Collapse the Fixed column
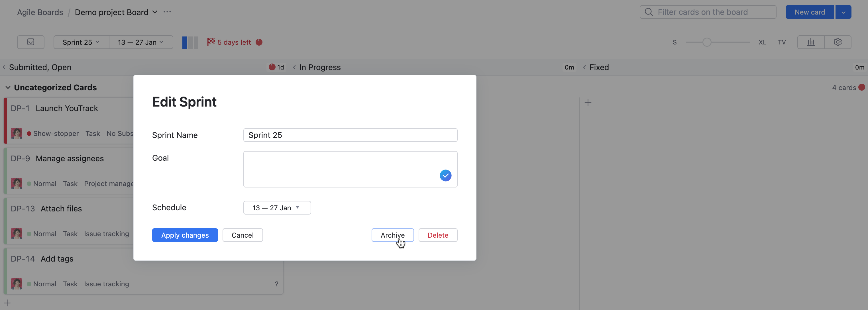This screenshot has height=310, width=868. 585,68
